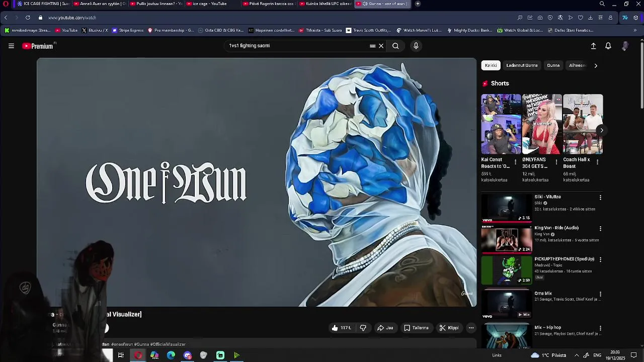Image resolution: width=644 pixels, height=362 pixels.
Task: Open Task View in taskbar
Action: coord(121,355)
